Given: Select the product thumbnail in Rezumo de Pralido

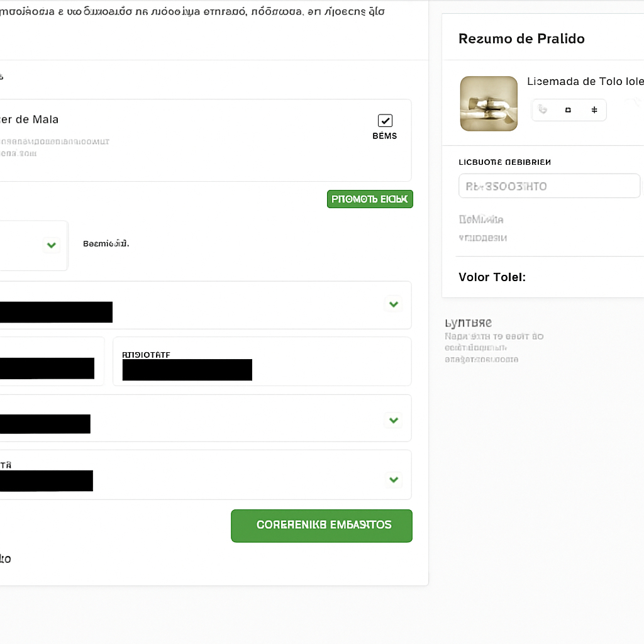Looking at the screenshot, I should click(489, 103).
